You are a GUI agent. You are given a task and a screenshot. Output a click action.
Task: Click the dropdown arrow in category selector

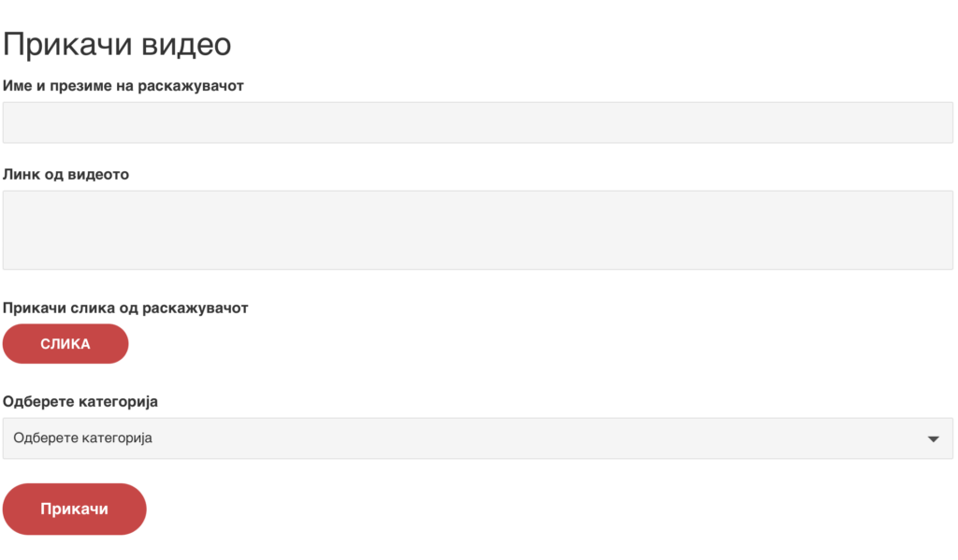pos(933,438)
